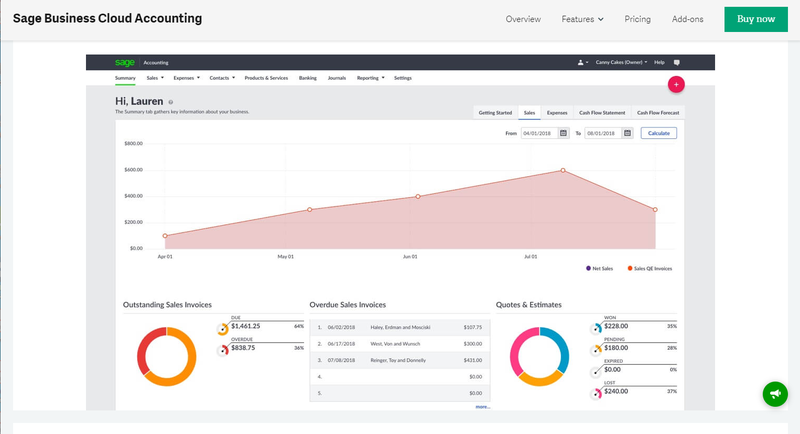Click the Sage Business Cloud Accounting title

click(107, 18)
